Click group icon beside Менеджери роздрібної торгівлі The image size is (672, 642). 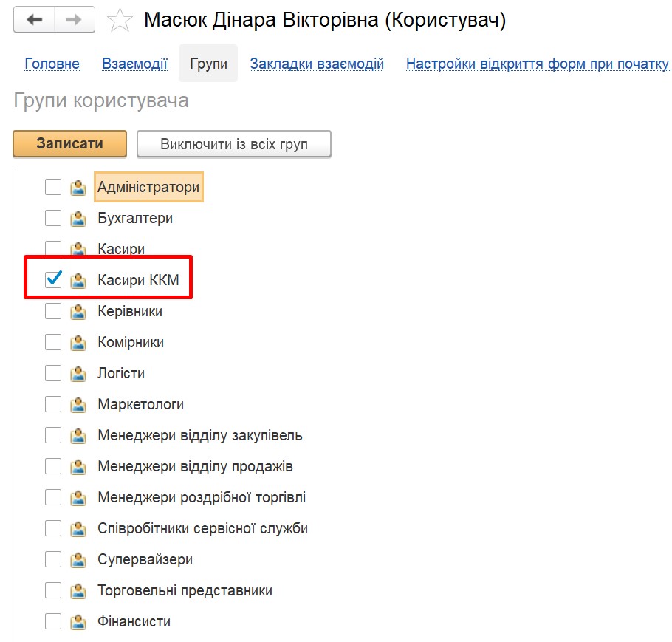coord(78,497)
